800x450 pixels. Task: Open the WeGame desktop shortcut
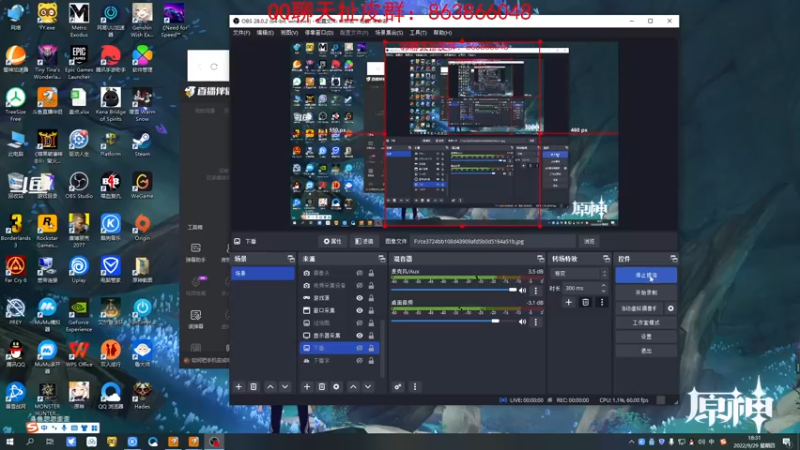click(x=142, y=186)
